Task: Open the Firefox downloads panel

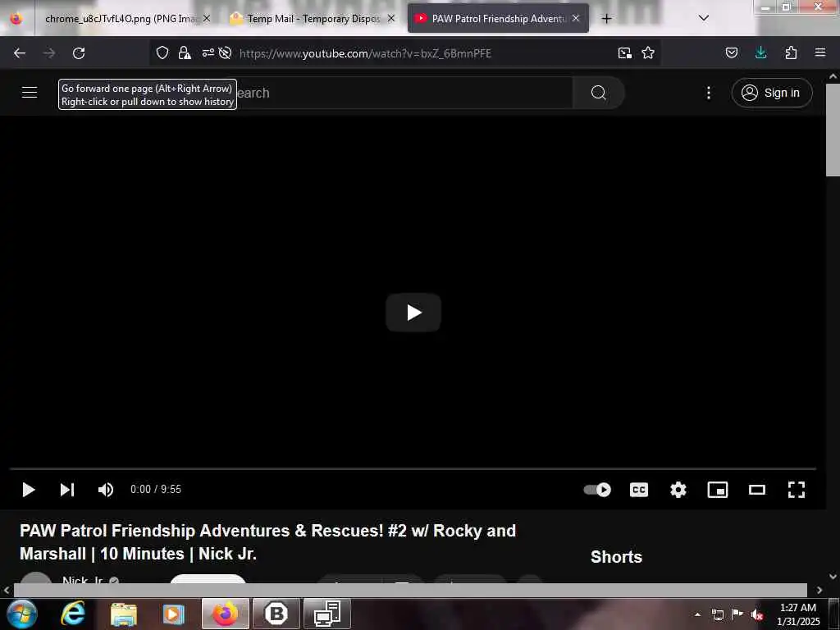Action: tap(760, 52)
